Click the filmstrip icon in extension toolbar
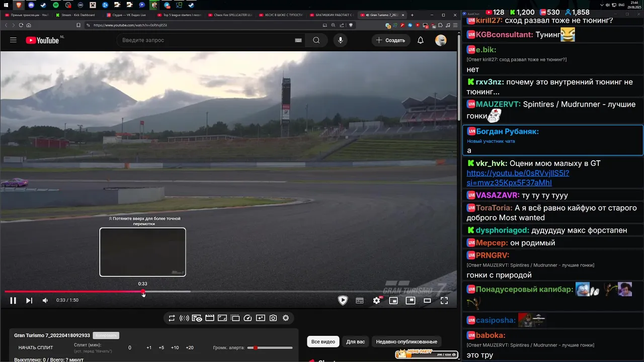 tap(235, 318)
